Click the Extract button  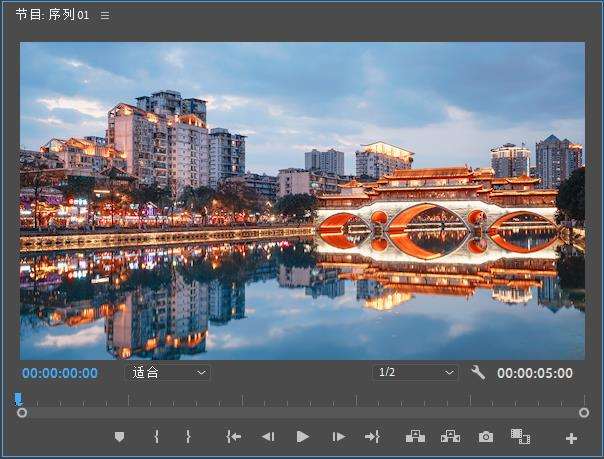450,437
